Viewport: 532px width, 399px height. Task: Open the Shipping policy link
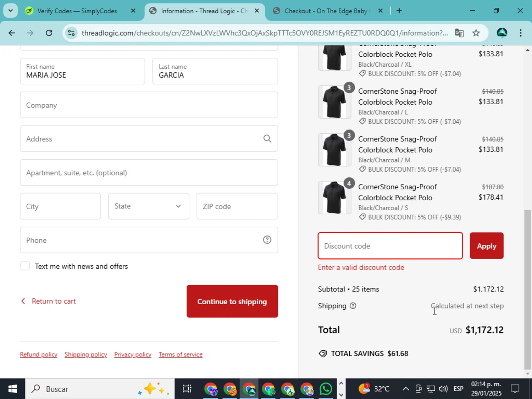pyautogui.click(x=86, y=354)
